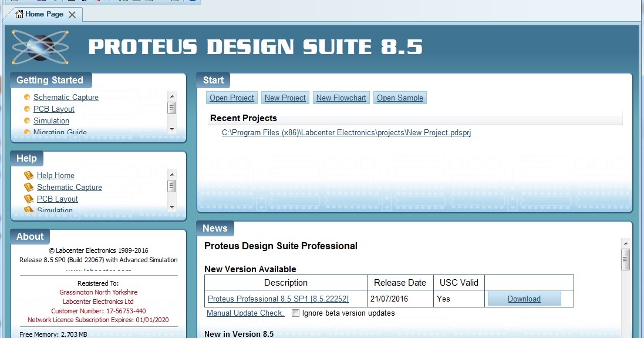Click Getting Started list scroll down arrow
Screen dimensions: 644x338
(x=172, y=129)
